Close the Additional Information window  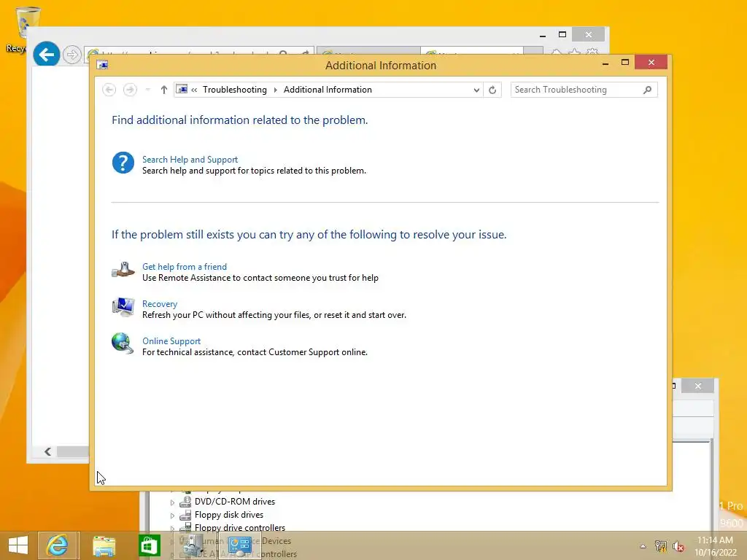click(651, 63)
